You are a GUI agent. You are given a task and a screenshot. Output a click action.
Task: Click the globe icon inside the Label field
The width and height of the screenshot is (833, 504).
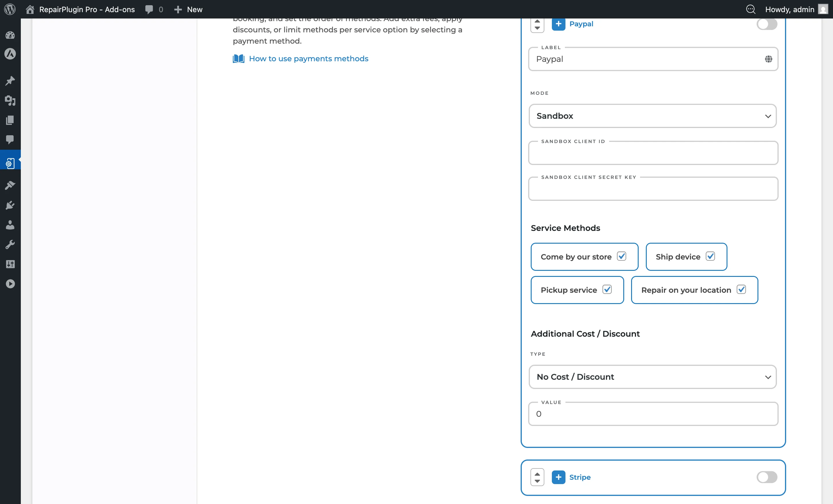tap(769, 59)
